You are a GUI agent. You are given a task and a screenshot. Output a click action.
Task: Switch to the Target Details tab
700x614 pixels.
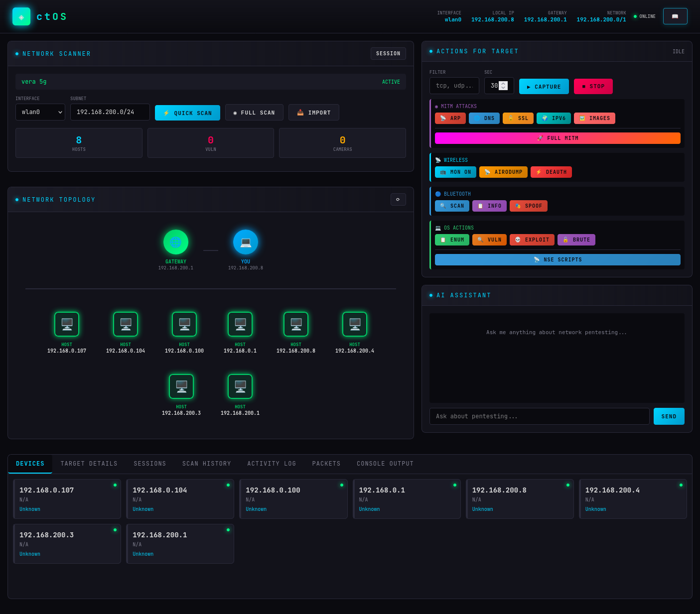point(89,464)
